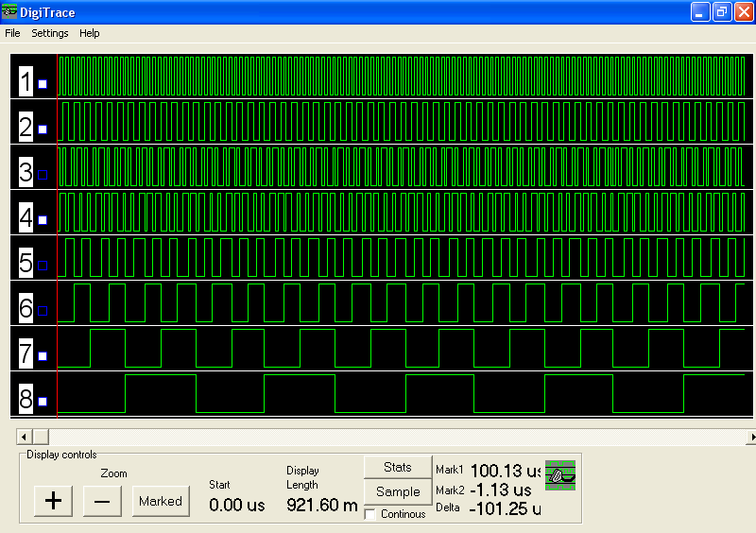Toggle the channel 3 marker checkbox
The width and height of the screenshot is (756, 533).
pyautogui.click(x=43, y=175)
